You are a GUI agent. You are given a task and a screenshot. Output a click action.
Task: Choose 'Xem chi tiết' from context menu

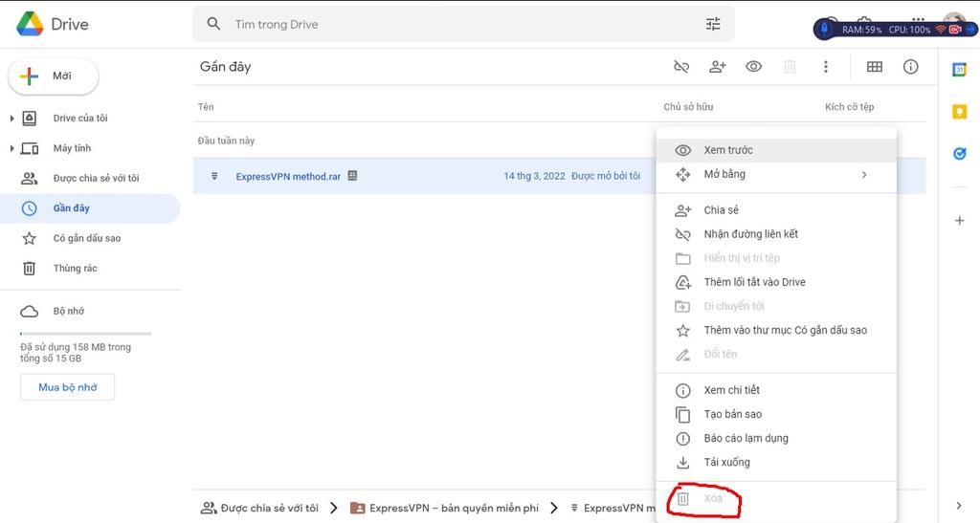pos(776,390)
